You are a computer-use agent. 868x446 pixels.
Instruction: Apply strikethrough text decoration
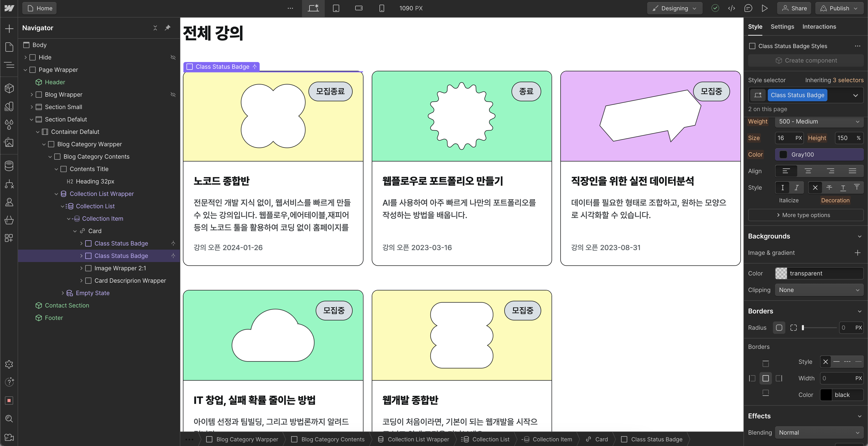pyautogui.click(x=829, y=187)
